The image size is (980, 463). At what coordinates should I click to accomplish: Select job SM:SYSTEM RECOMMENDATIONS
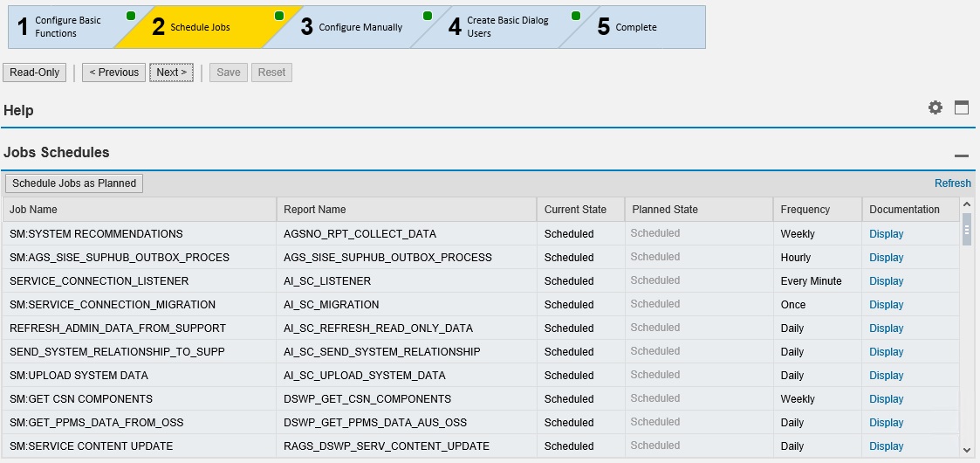click(x=96, y=234)
